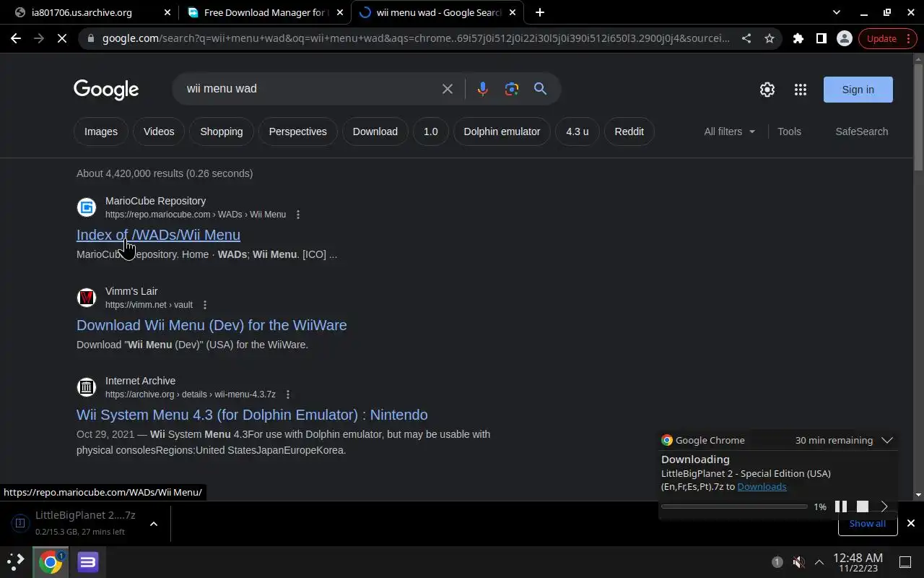Open Index of /WADs/Wii Menu link
This screenshot has height=578, width=924.
pyautogui.click(x=158, y=235)
